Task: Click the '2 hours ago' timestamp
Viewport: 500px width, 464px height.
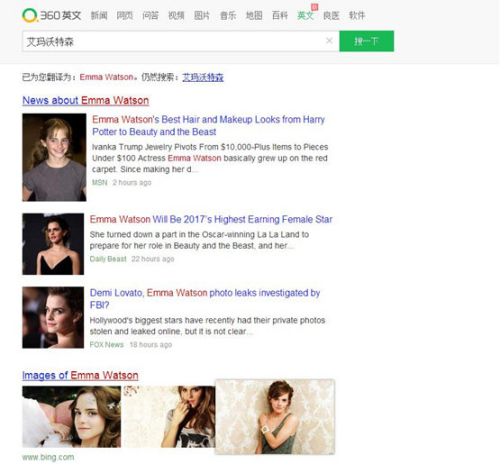Action: click(x=132, y=182)
